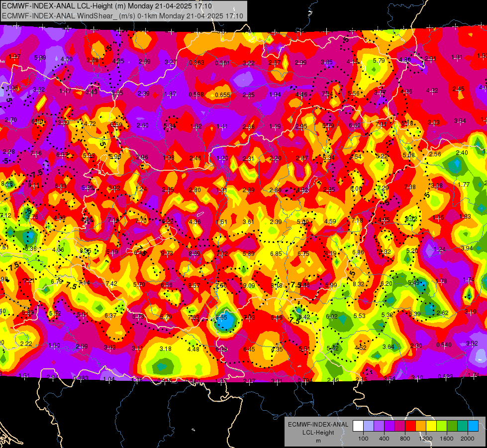Select the grid value 1.77
487x448 pixels.
point(464,184)
